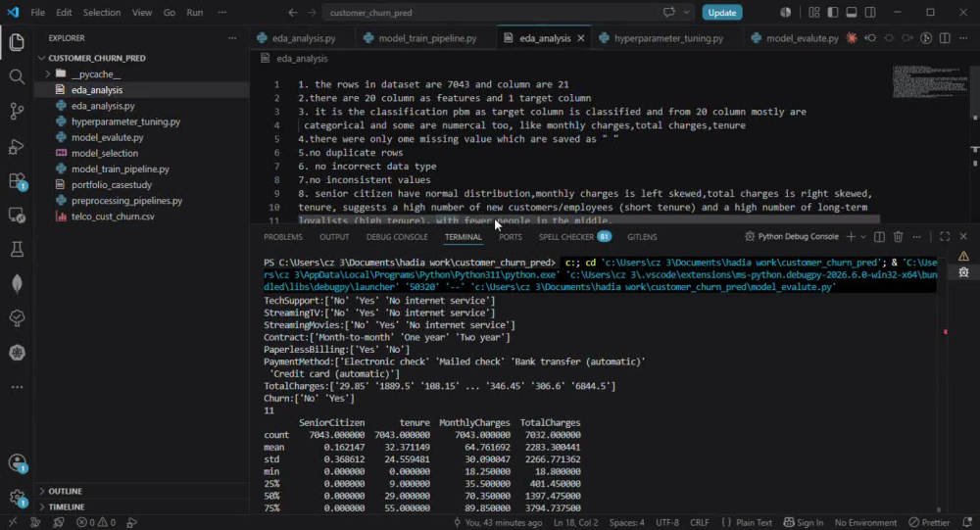The width and height of the screenshot is (980, 530).
Task: Open the Run and Debug view
Action: tap(17, 146)
